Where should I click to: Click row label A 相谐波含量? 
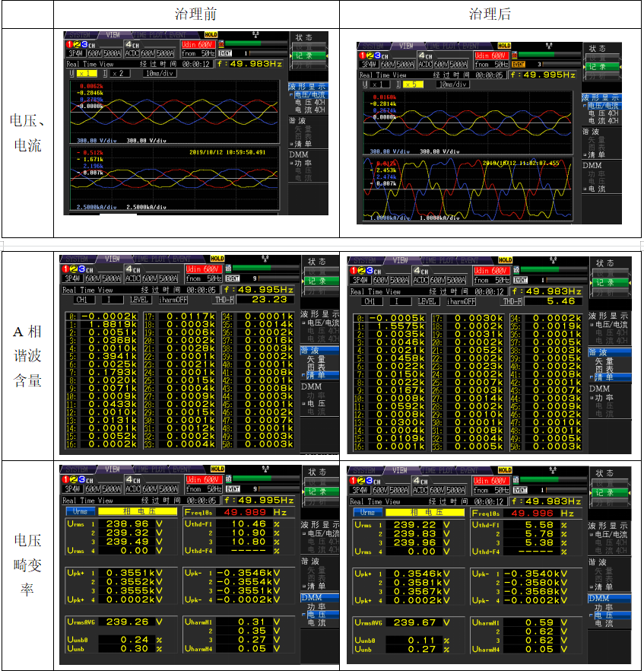click(x=27, y=356)
